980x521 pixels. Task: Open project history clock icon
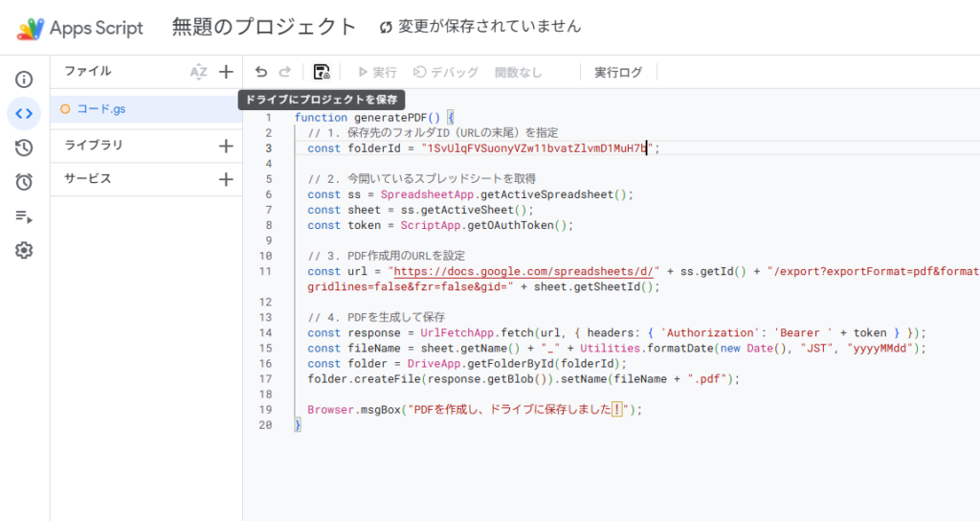(24, 147)
